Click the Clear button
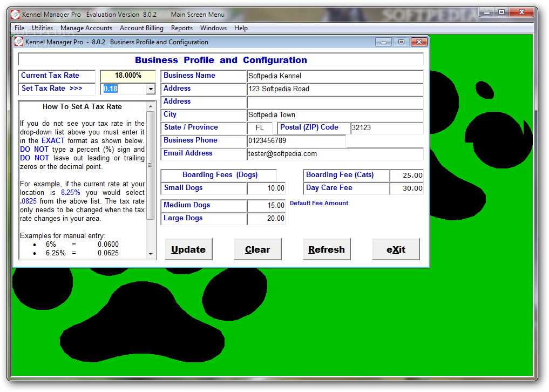Viewport: 549px width, 392px height. coord(257,249)
